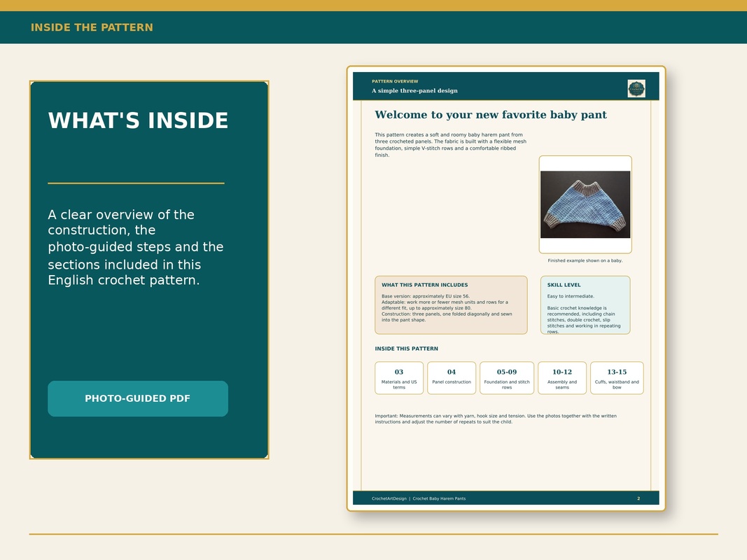Open the 10-12 Assembly and seams card
Viewport: 747px width, 560px height.
pos(561,378)
